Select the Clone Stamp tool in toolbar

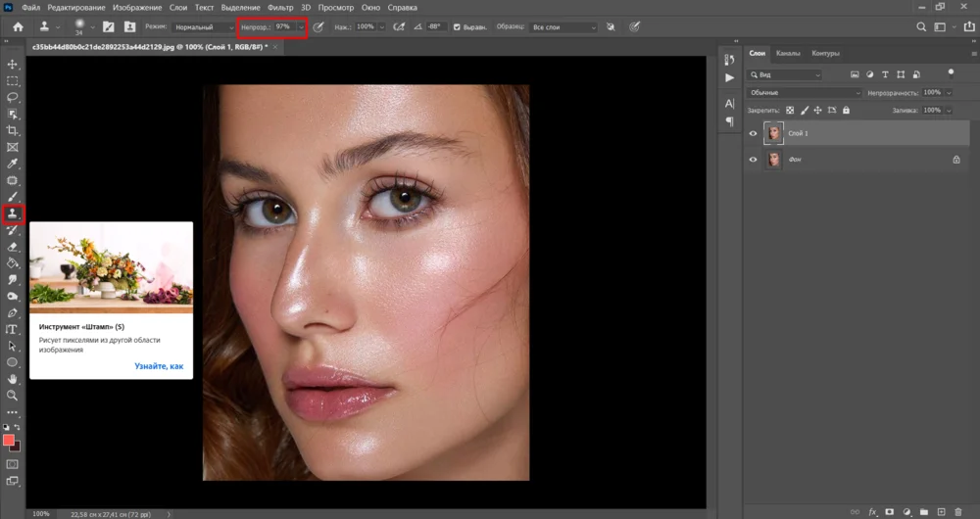point(13,212)
